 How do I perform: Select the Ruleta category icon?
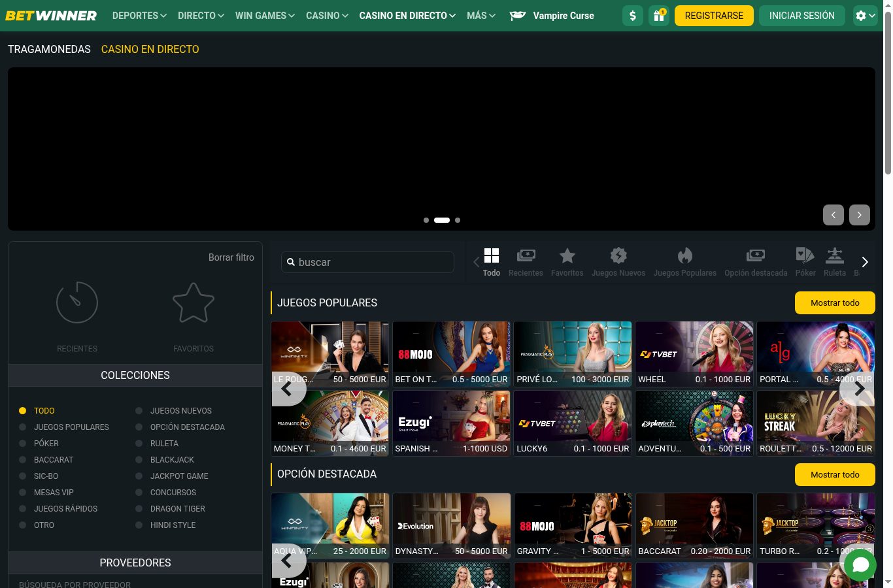point(835,262)
